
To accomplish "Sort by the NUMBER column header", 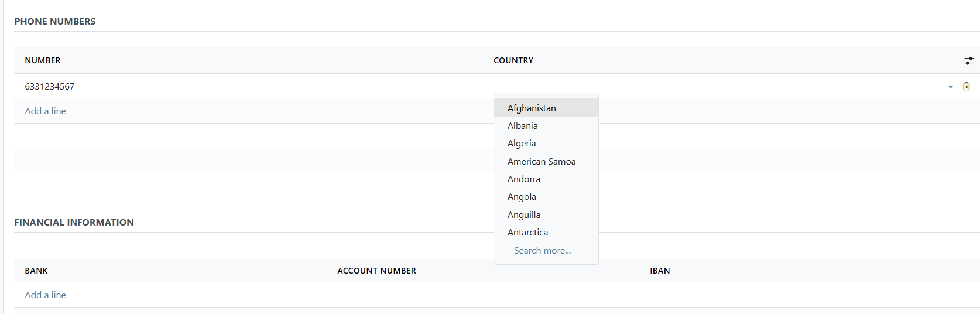I will (x=43, y=60).
